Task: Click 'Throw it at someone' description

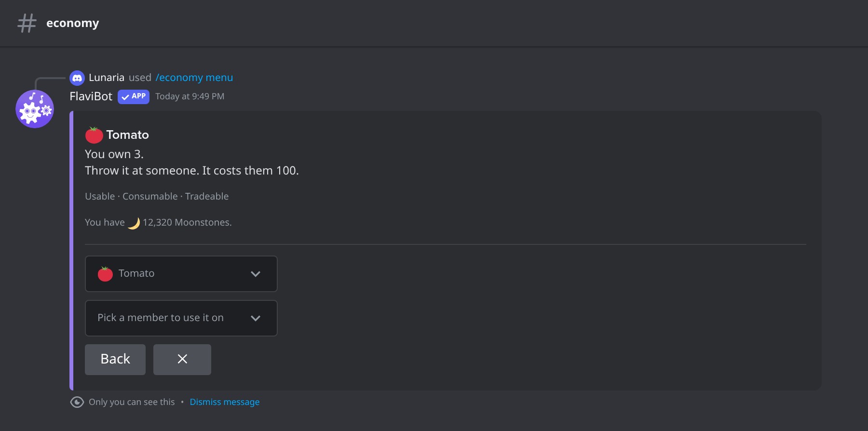Action: coord(192,171)
